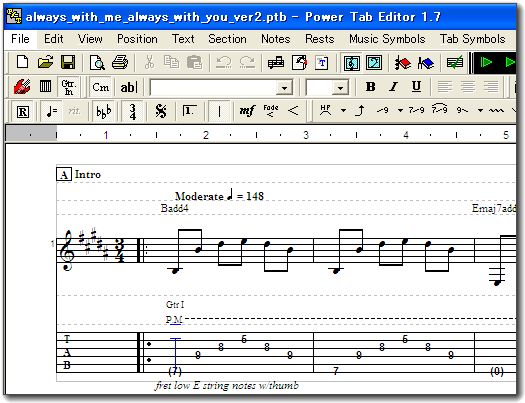
Task: Toggle bold text formatting
Action: tap(370, 87)
